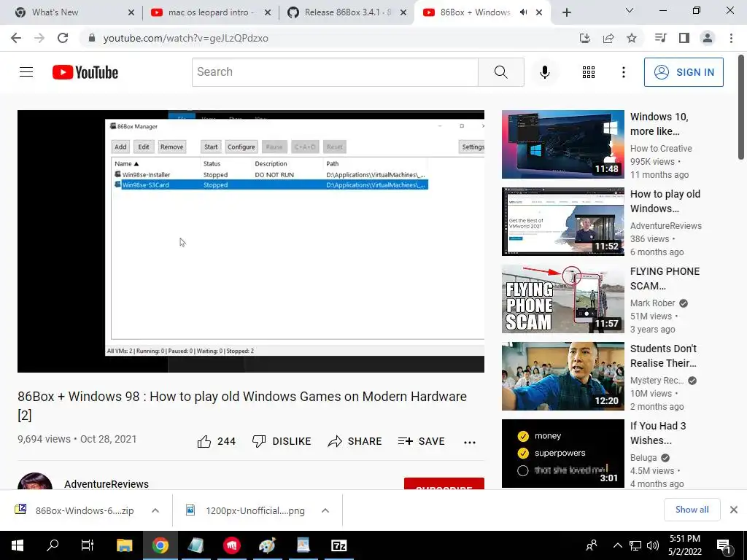The height and width of the screenshot is (560, 747).
Task: Open 7-Zip from taskbar
Action: click(x=338, y=545)
